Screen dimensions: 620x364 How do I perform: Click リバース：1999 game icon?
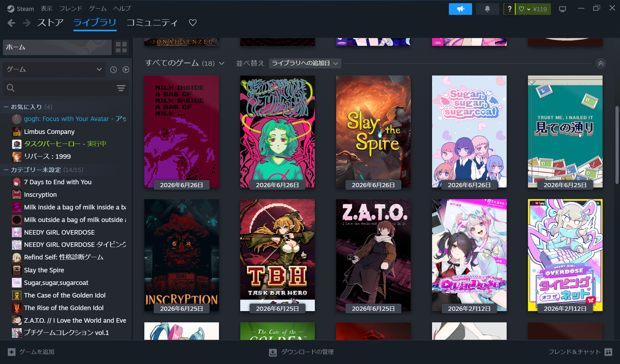[x=17, y=157]
